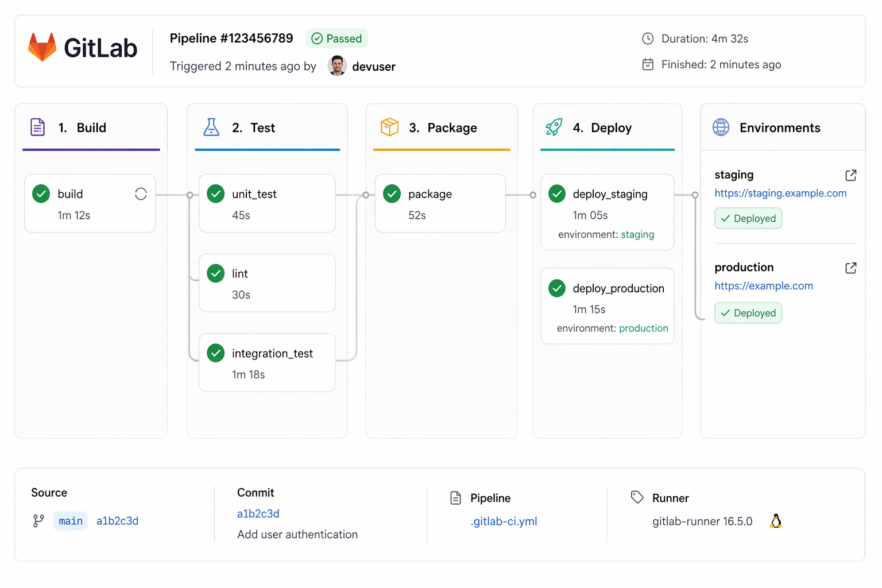The width and height of the screenshot is (882, 588).
Task: Click the Test stage flask icon
Action: [x=211, y=127]
